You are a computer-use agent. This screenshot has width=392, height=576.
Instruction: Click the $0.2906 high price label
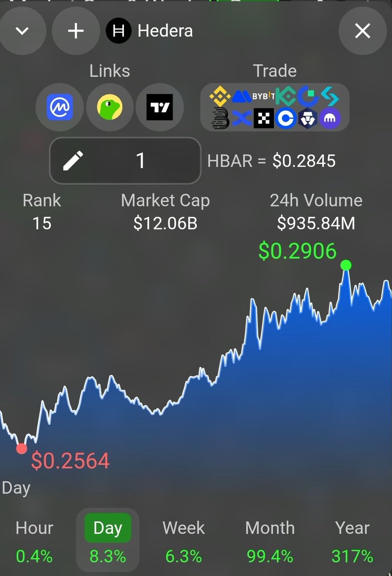pyautogui.click(x=297, y=251)
